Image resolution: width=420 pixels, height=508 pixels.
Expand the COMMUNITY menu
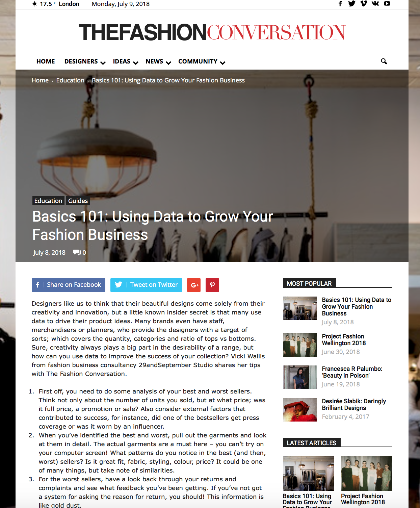click(x=202, y=61)
